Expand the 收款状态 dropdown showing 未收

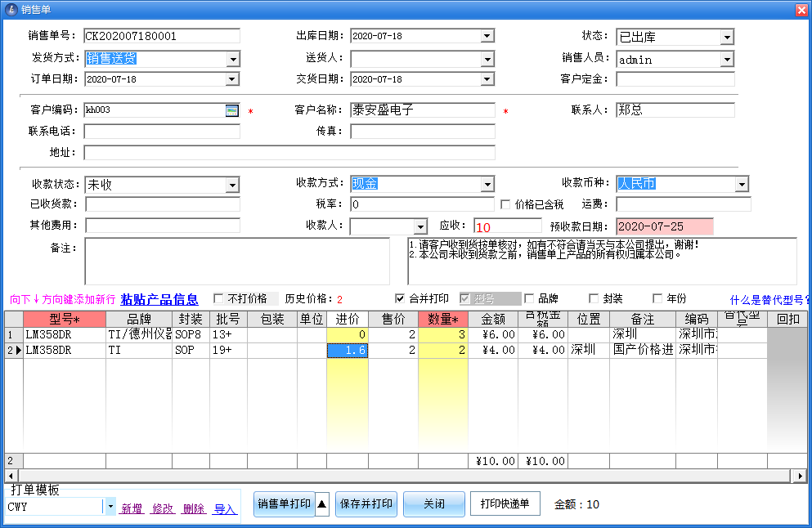(232, 185)
